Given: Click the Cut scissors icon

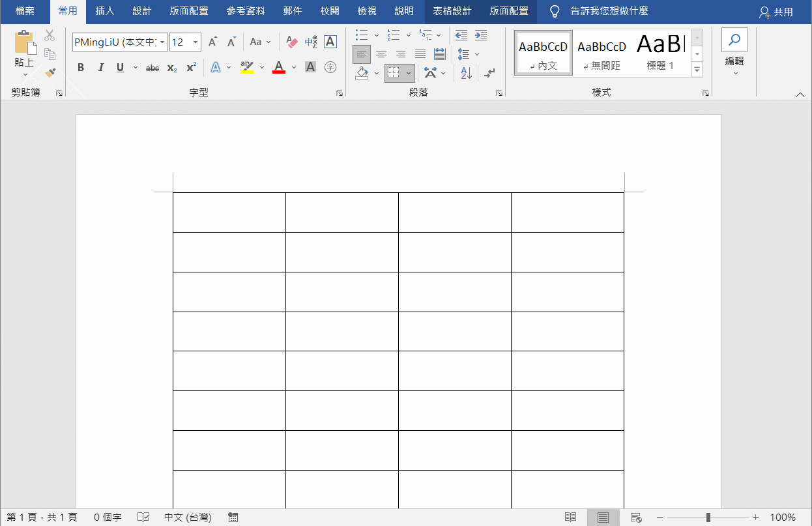Looking at the screenshot, I should point(50,36).
